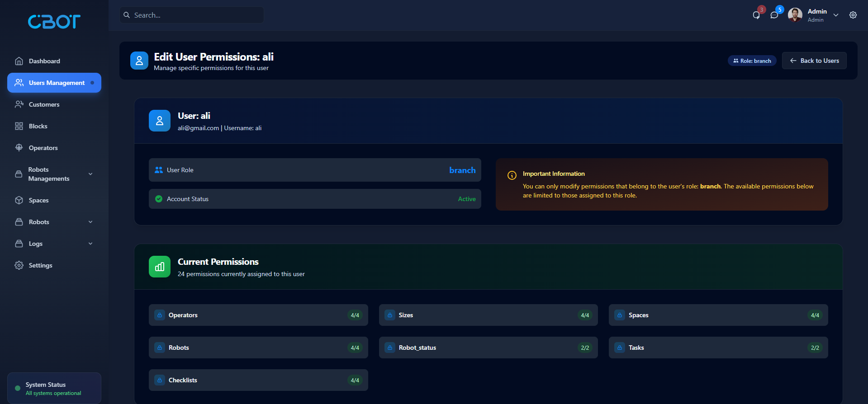The height and width of the screenshot is (404, 868).
Task: Open the top-right settings gear
Action: (853, 15)
